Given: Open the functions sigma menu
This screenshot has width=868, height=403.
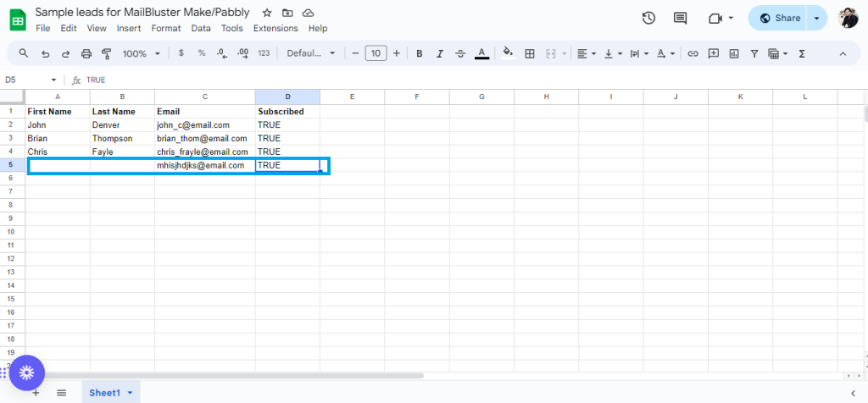Looking at the screenshot, I should tap(802, 53).
